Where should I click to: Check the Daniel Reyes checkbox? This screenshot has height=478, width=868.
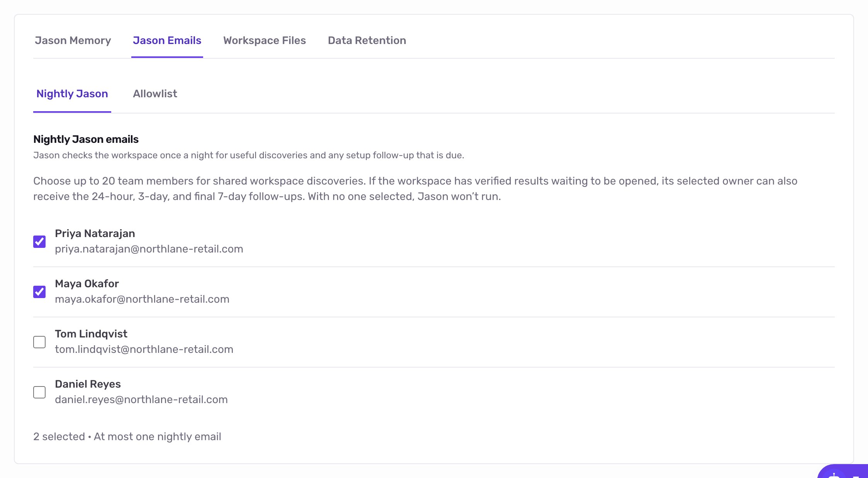coord(39,392)
